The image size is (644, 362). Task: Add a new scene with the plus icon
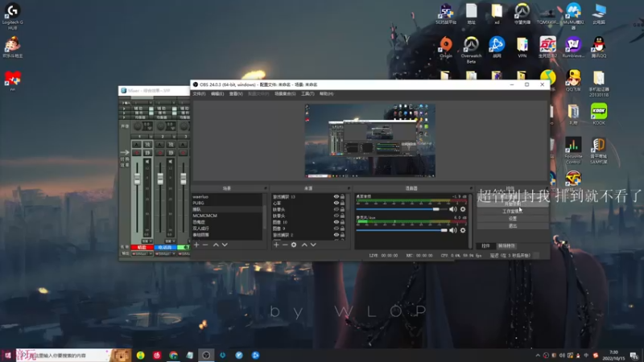pyautogui.click(x=196, y=245)
